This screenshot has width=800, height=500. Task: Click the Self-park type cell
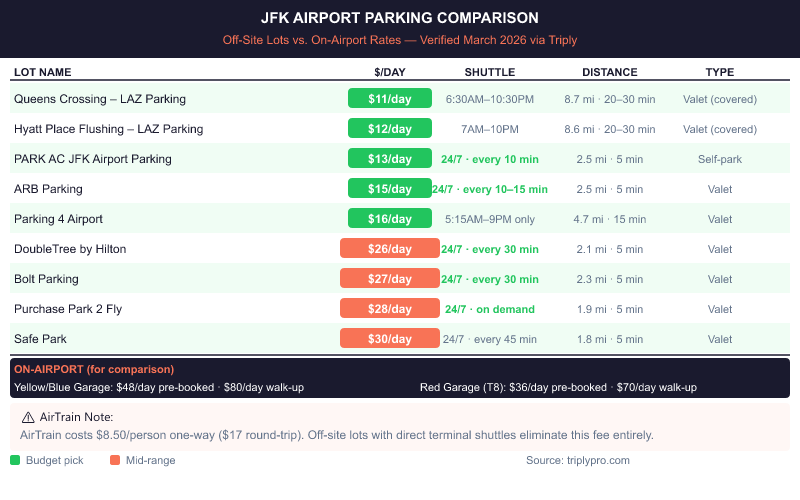(x=720, y=159)
